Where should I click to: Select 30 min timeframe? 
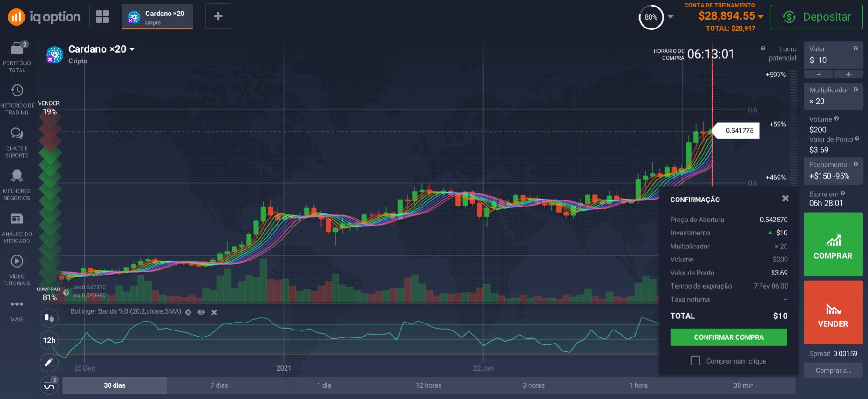click(743, 385)
